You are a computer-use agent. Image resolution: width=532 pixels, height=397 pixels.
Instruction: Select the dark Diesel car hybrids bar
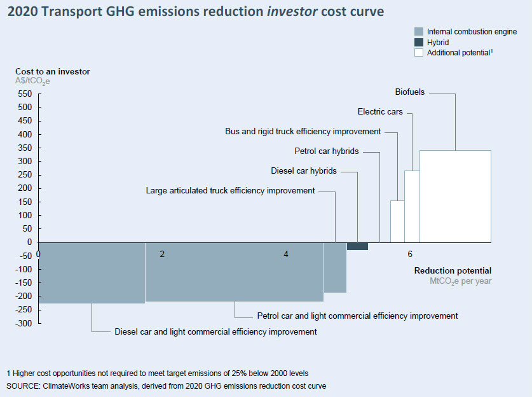357,246
